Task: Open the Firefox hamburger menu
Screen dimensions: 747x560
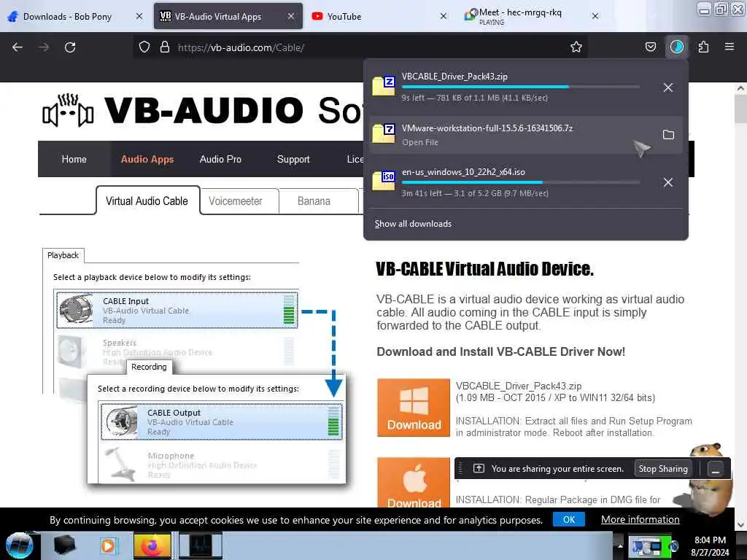Action: click(x=729, y=47)
